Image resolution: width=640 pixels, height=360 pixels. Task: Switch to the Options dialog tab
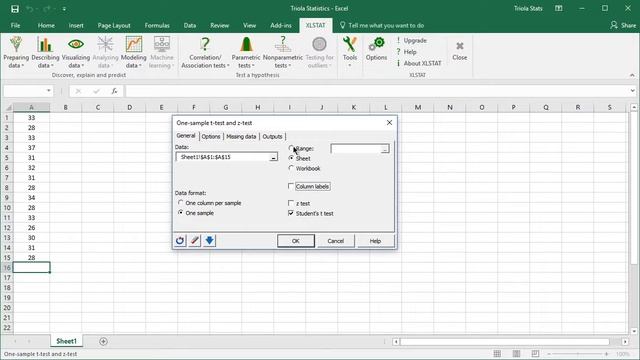click(211, 136)
